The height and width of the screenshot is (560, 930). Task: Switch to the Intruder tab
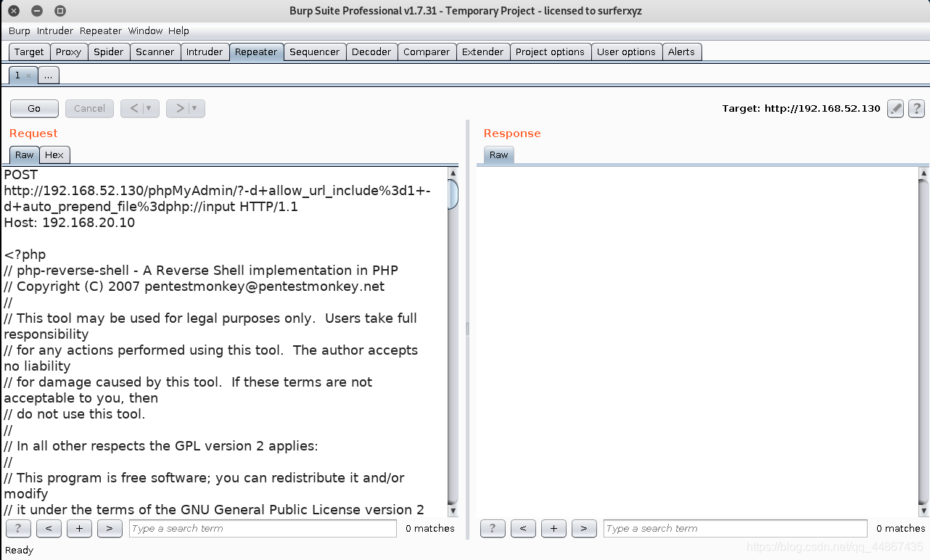point(205,52)
